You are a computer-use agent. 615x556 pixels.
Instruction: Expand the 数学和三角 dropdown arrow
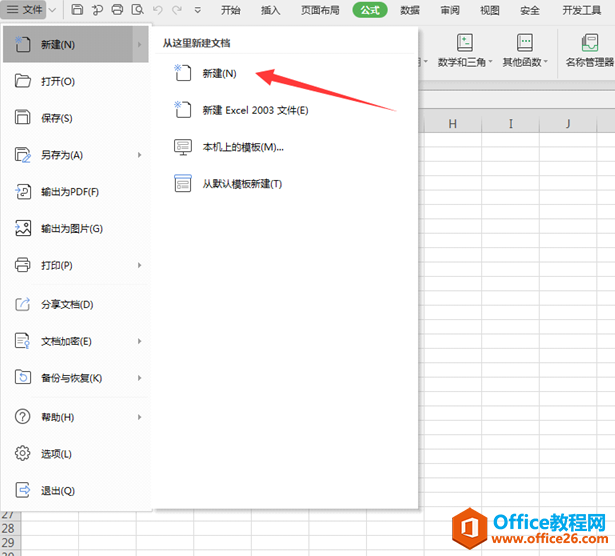coord(490,62)
